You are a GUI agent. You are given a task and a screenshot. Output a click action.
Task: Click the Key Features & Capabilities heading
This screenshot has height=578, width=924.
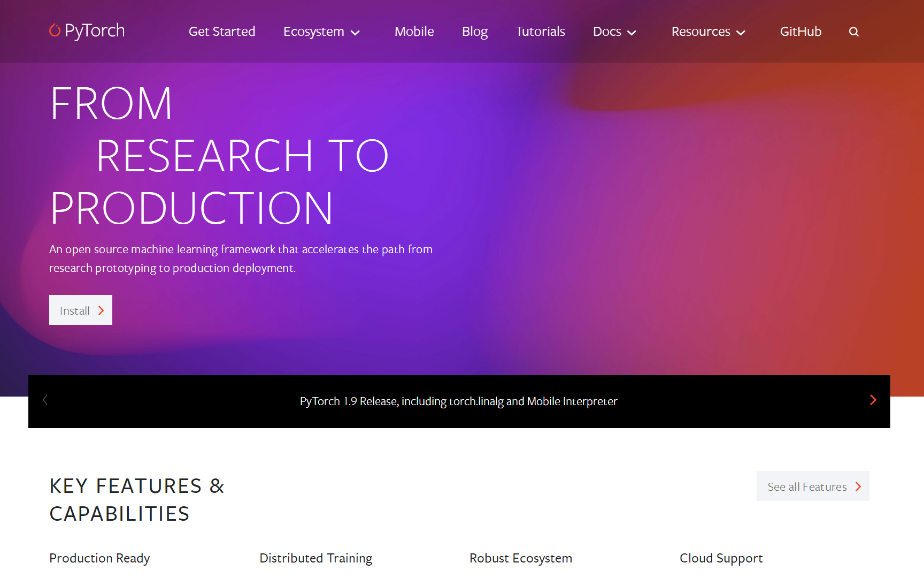point(137,500)
